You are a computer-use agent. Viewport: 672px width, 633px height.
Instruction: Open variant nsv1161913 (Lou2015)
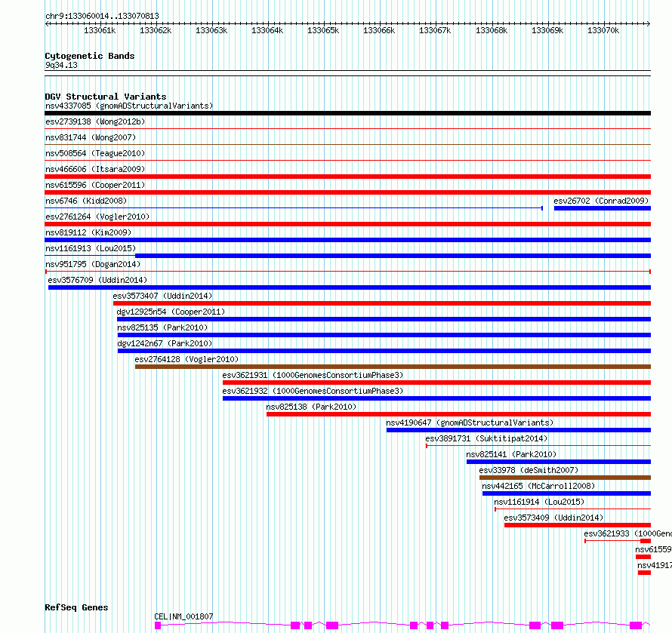[x=91, y=248]
